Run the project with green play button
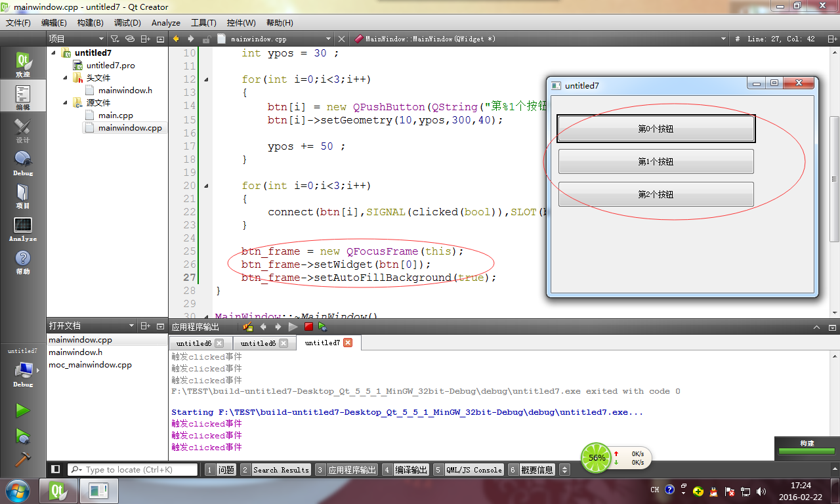 coord(23,410)
